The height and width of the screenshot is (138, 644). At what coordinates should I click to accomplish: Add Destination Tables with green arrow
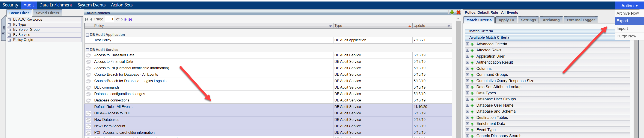472,118
